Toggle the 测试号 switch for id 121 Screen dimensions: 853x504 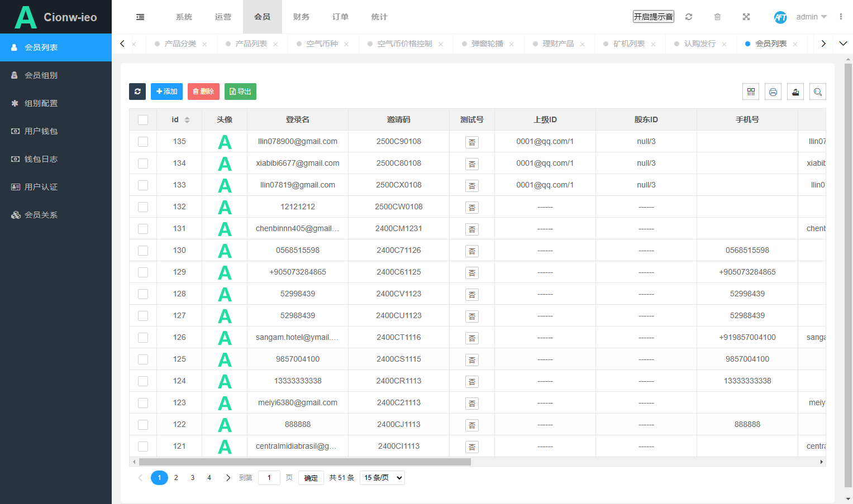[x=472, y=447]
